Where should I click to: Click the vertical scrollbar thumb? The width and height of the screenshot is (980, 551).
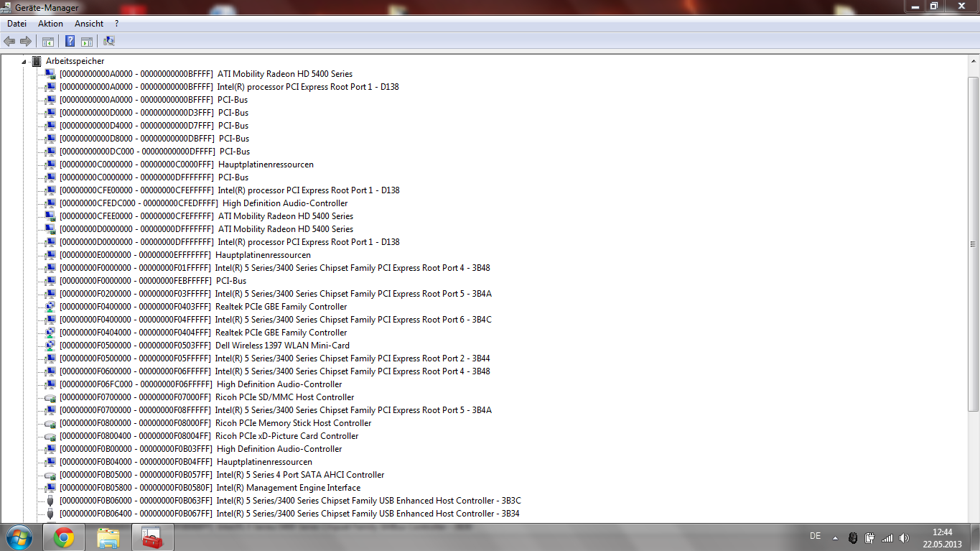tap(974, 244)
